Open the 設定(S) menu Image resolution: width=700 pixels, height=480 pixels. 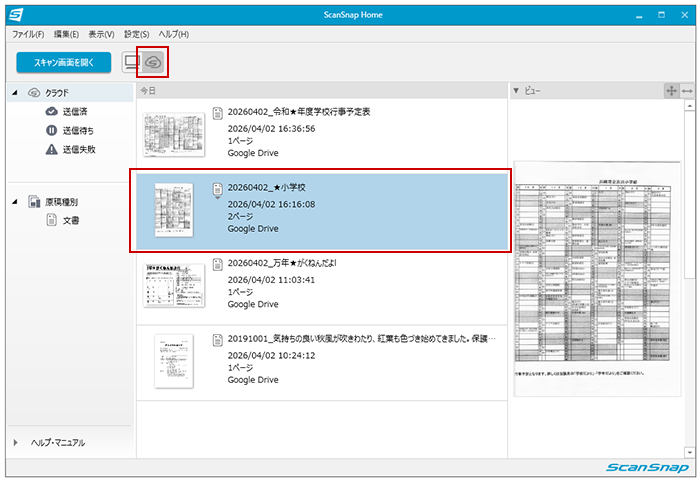(x=136, y=34)
